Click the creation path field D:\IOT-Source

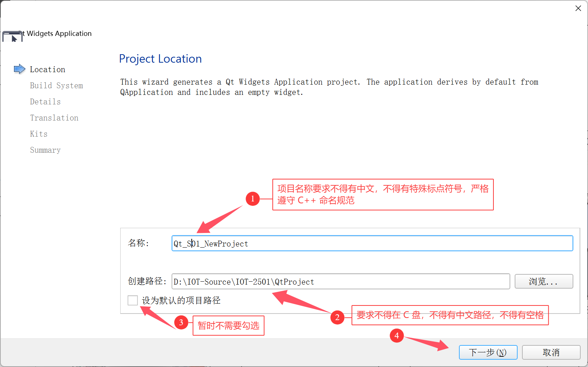[341, 281]
